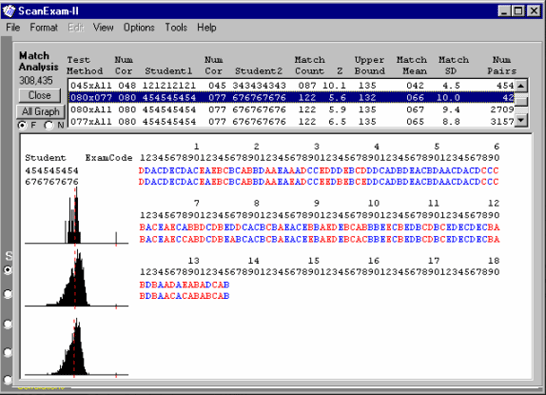Click the Close button under Match Analysis
The height and width of the screenshot is (395, 546).
(40, 95)
